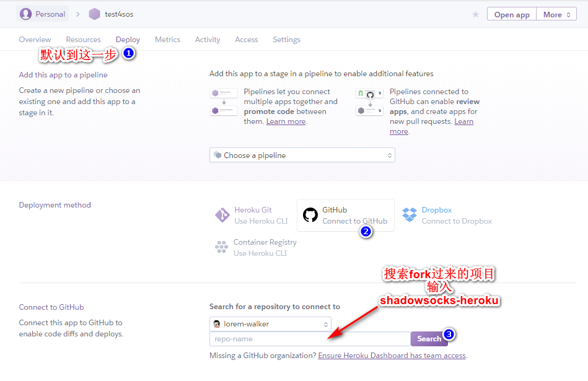
Task: Favorite the app with the star icon
Action: [475, 15]
